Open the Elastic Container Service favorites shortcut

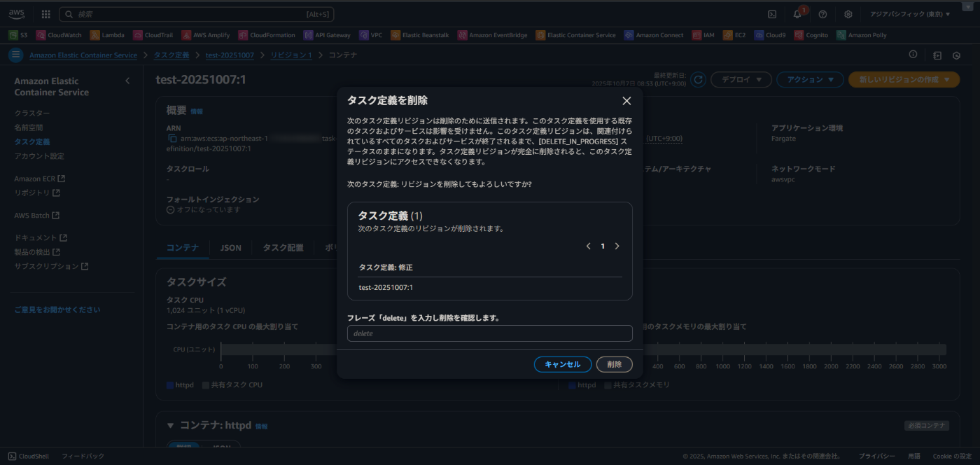[x=576, y=35]
